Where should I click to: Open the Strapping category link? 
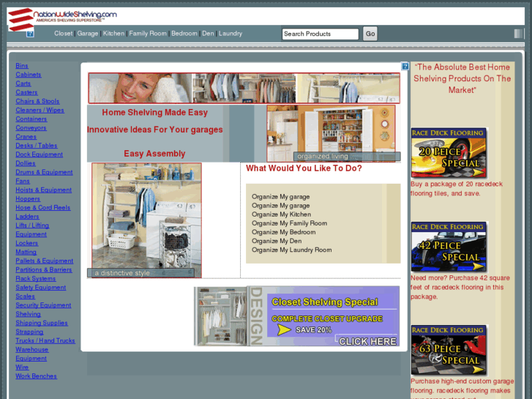29,332
